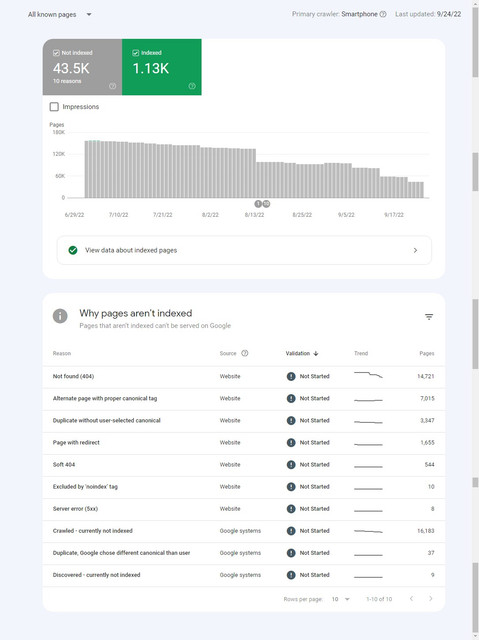Click Not Started icon for Page with redirect
Image resolution: width=479 pixels, height=640 pixels.
coord(291,442)
